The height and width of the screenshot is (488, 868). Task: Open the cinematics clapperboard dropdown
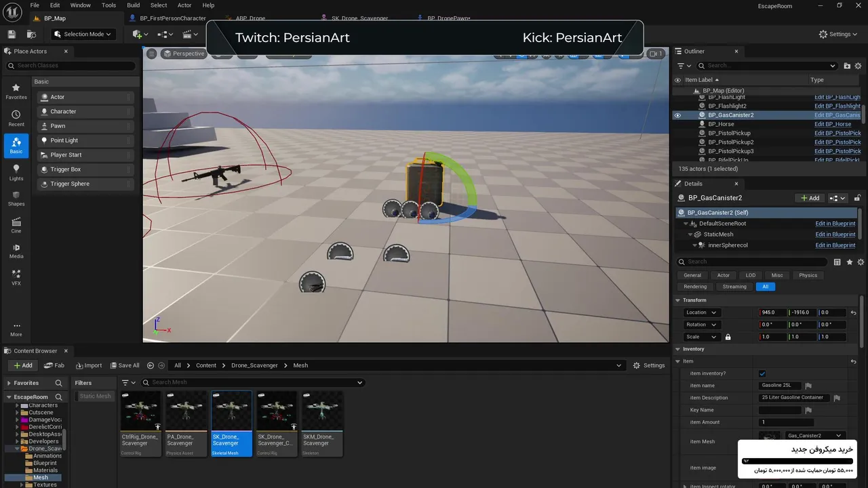pyautogui.click(x=191, y=34)
